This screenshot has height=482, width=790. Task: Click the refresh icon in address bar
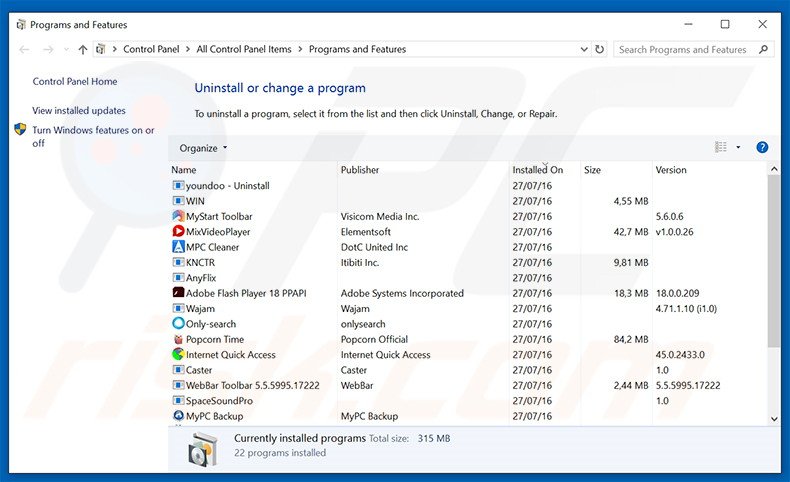[599, 49]
